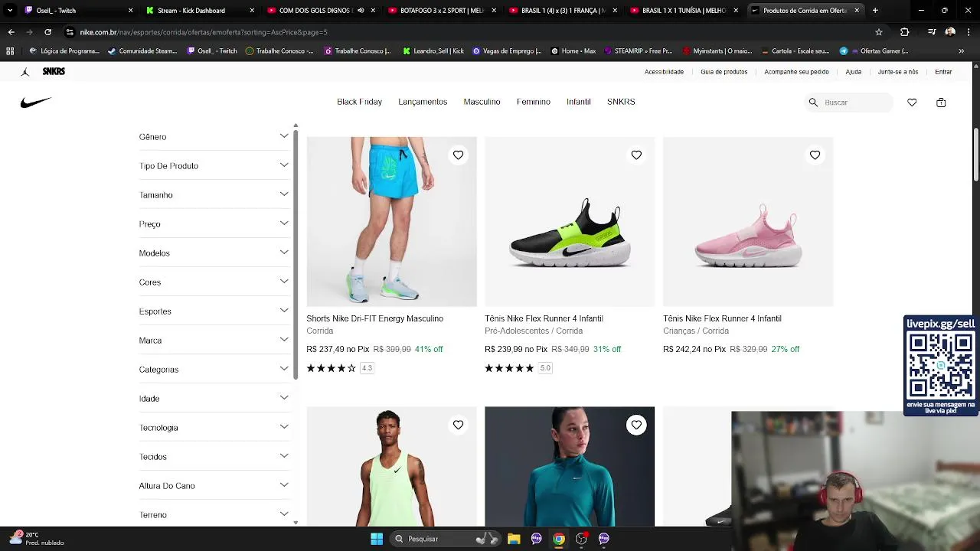Click the Acessibilidade link
980x551 pixels.
(x=664, y=72)
